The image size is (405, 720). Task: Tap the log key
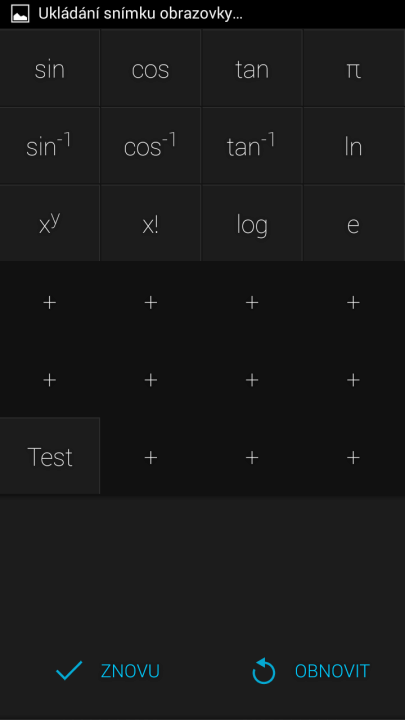252,223
